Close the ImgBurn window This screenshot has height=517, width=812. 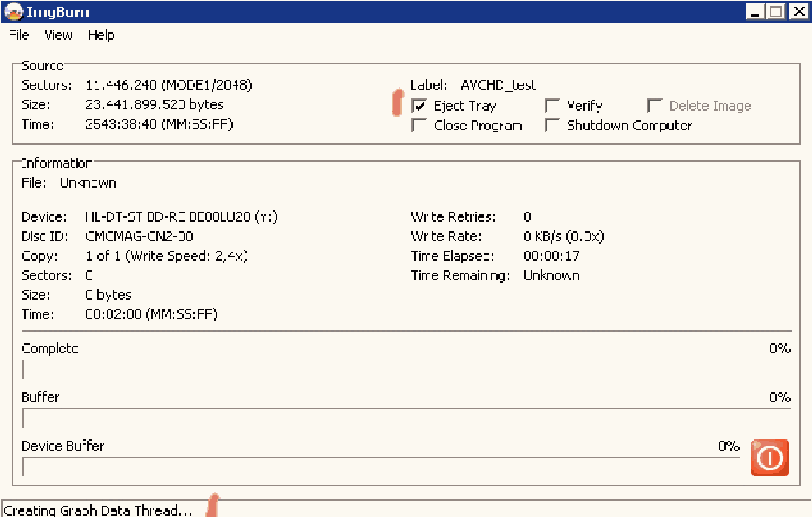[798, 11]
